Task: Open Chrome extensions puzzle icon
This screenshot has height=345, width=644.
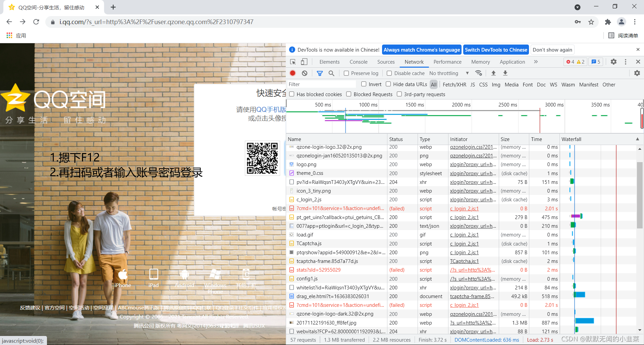Action: point(608,22)
